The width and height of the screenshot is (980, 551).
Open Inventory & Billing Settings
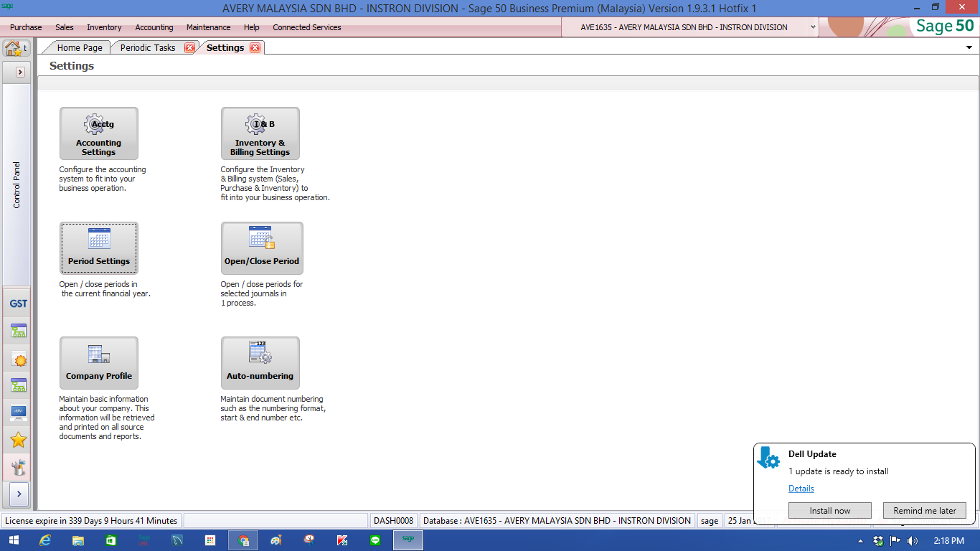coord(260,133)
